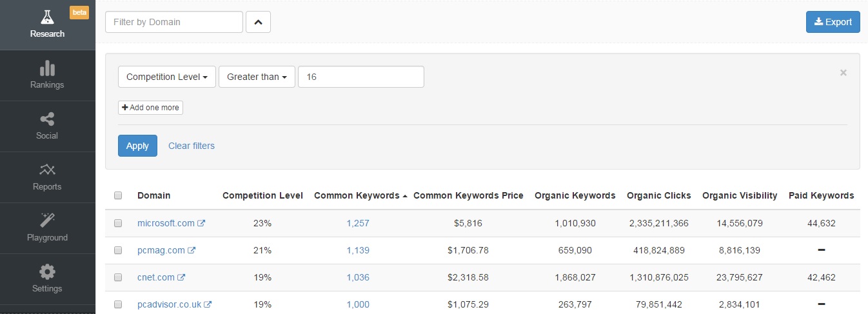The height and width of the screenshot is (314, 868).
Task: Click the 1,257 common keywords link
Action: tap(358, 223)
